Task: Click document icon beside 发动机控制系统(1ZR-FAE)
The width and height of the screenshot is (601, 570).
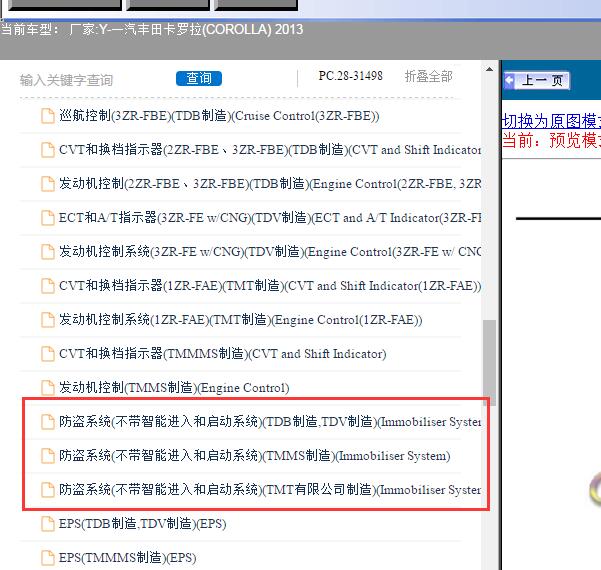Action: coord(48,320)
